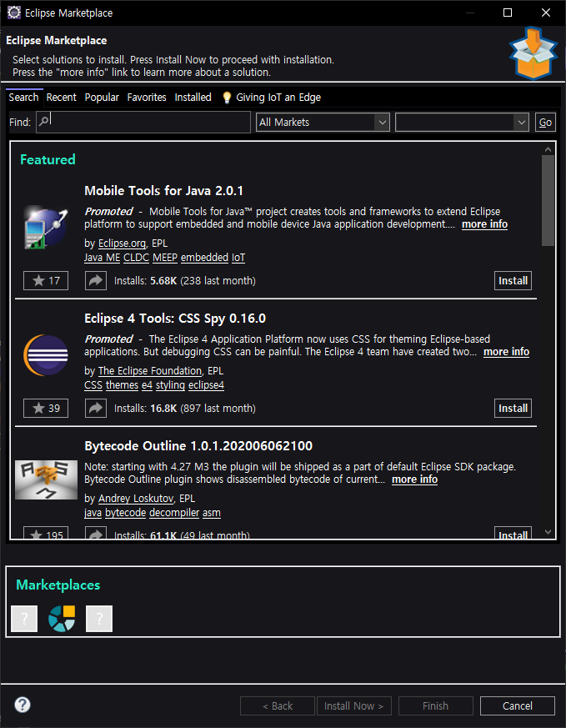Open more info for CSS Spy

pos(506,352)
